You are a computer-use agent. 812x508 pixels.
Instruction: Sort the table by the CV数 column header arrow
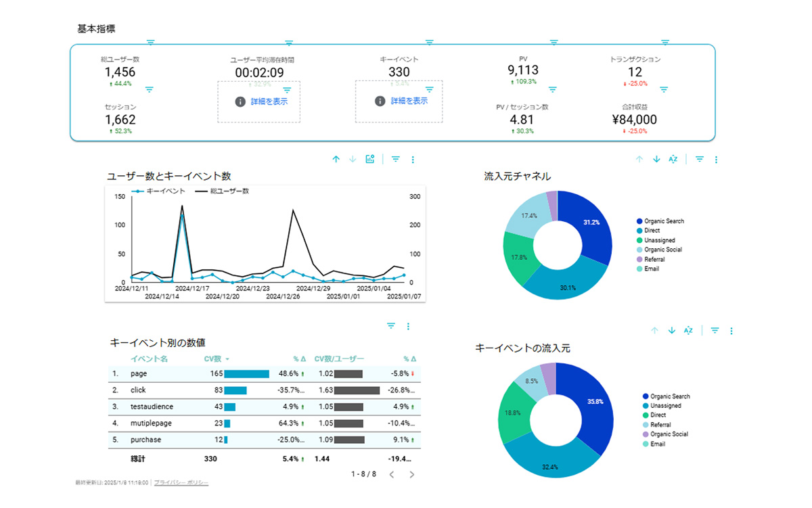point(227,359)
